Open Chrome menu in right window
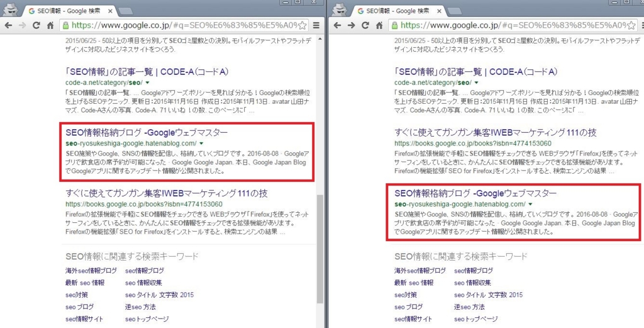 coord(641,25)
